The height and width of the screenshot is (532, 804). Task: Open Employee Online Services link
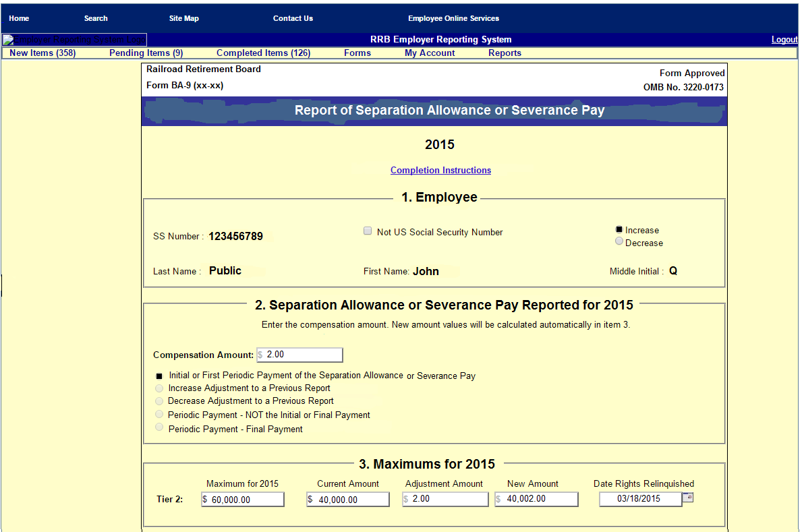tap(453, 18)
